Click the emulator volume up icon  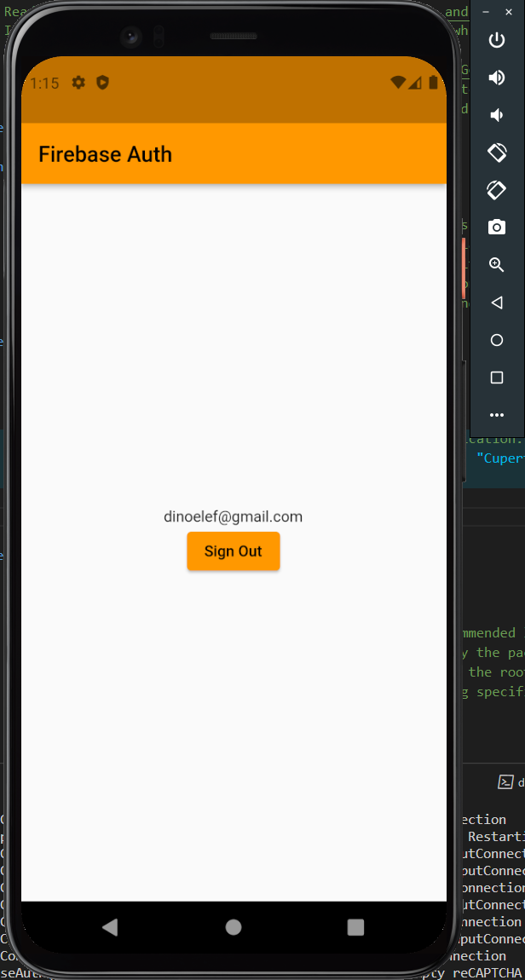(496, 78)
